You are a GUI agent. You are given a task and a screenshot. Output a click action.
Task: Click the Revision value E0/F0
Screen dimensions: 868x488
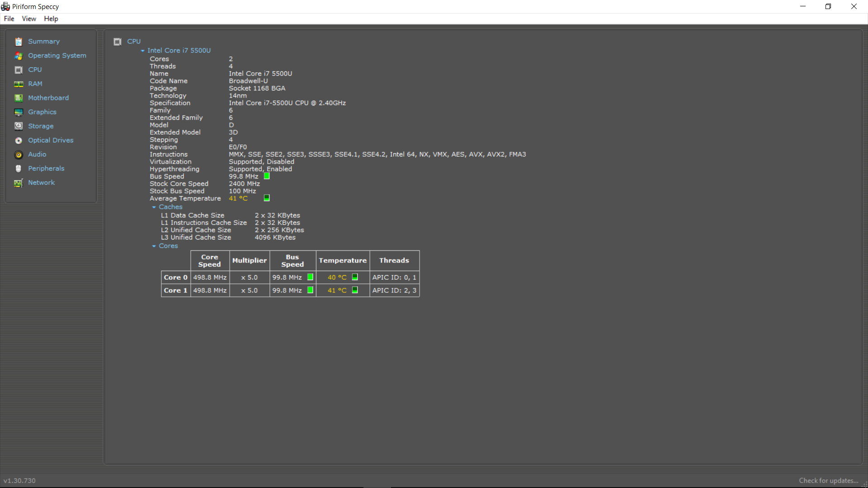[x=238, y=147]
